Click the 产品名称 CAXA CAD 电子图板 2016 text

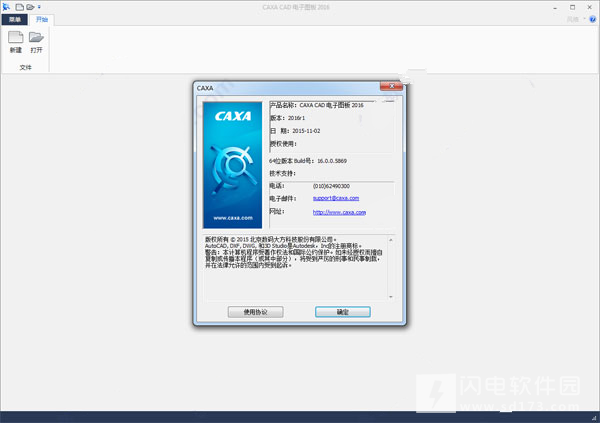pyautogui.click(x=317, y=105)
